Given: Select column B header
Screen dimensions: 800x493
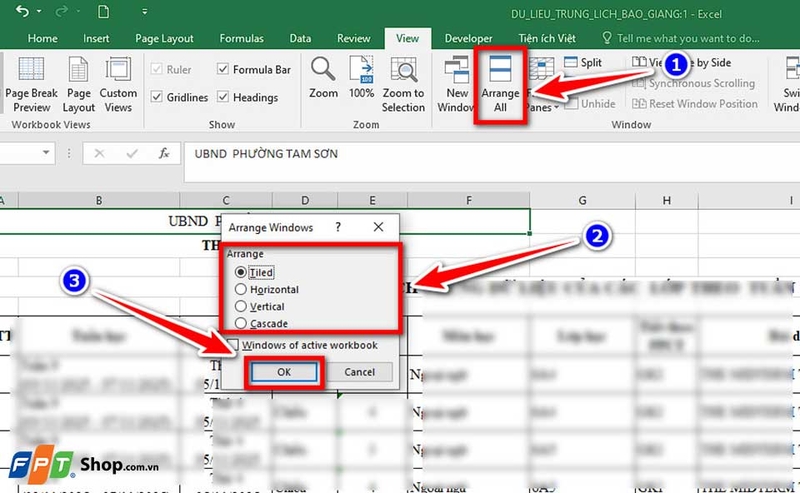Looking at the screenshot, I should [x=99, y=200].
